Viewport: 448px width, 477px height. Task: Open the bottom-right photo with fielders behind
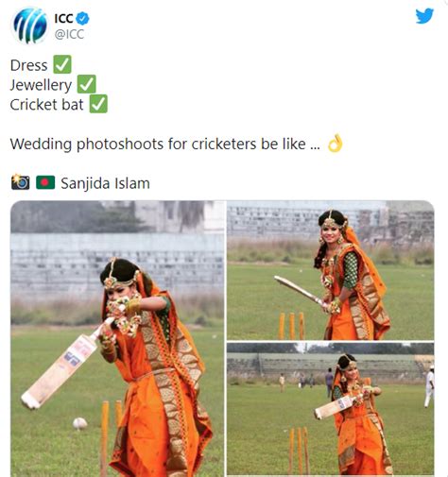(330, 409)
